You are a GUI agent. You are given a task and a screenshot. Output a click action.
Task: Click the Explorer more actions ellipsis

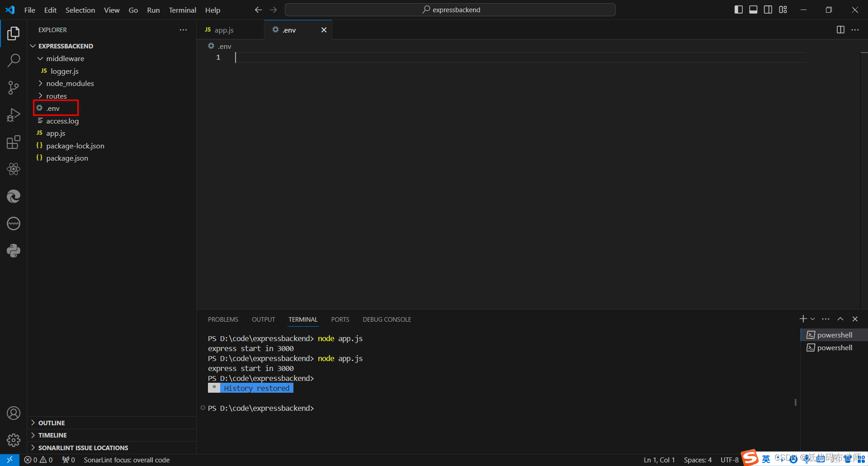pos(183,30)
